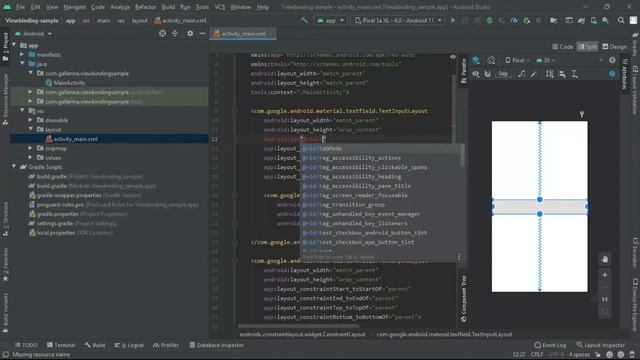Image resolution: width=640 pixels, height=360 pixels.
Task: Click the pan hand icon near the preview
Action: (x=604, y=259)
